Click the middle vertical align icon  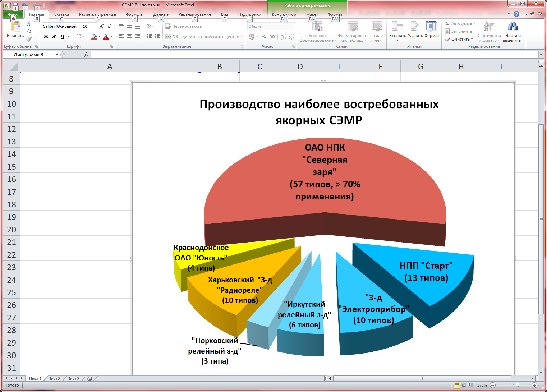click(129, 26)
